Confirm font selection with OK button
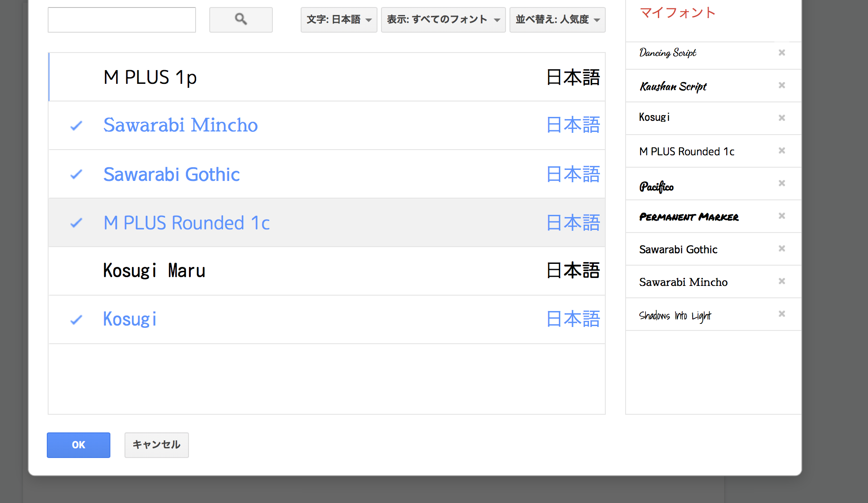868x503 pixels. click(79, 445)
